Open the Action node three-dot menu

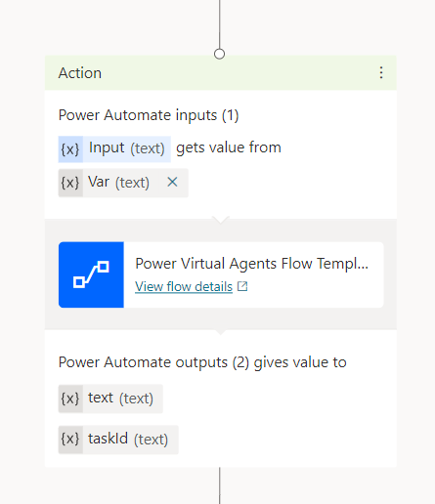click(x=381, y=72)
